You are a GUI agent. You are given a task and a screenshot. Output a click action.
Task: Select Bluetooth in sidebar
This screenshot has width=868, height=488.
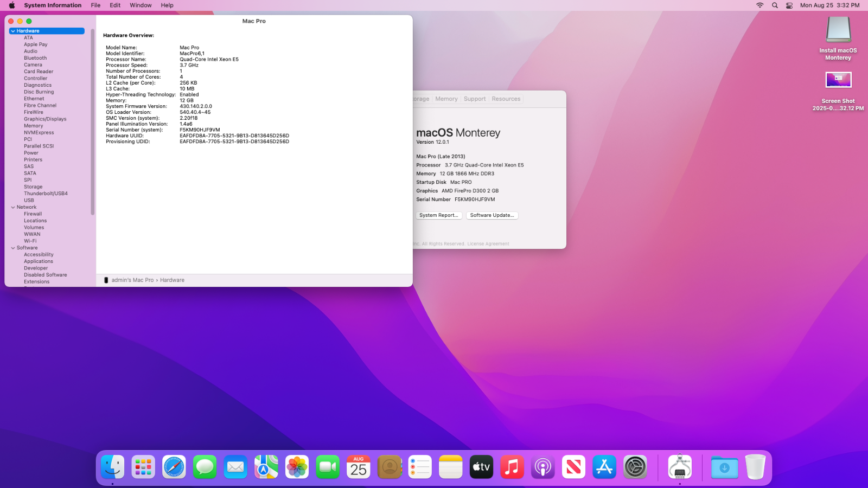coord(35,58)
